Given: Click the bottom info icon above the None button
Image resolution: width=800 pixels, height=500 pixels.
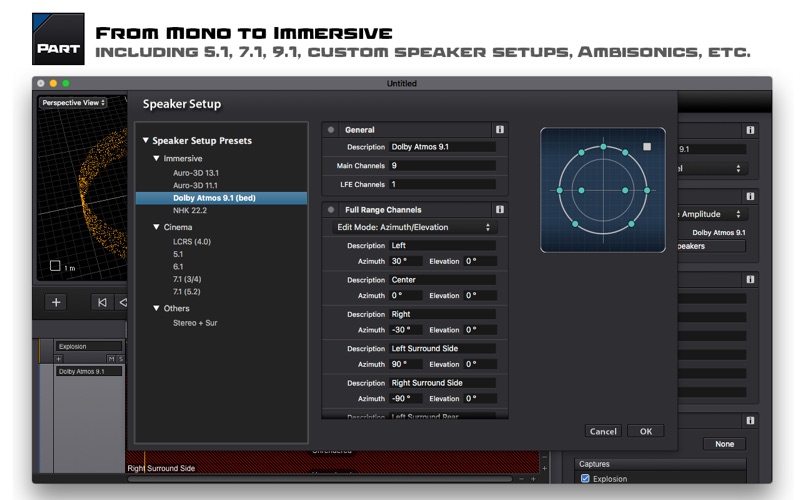Looking at the screenshot, I should [750, 420].
